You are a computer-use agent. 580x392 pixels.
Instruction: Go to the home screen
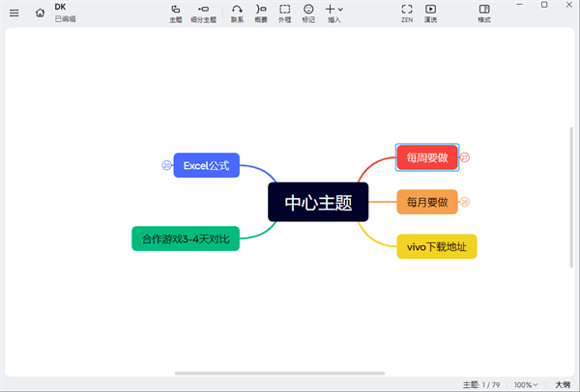tap(40, 13)
